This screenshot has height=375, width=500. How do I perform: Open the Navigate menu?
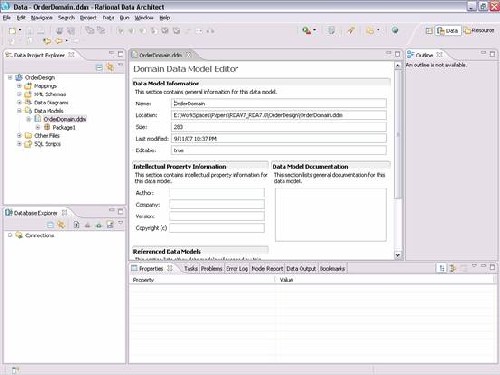pos(42,18)
